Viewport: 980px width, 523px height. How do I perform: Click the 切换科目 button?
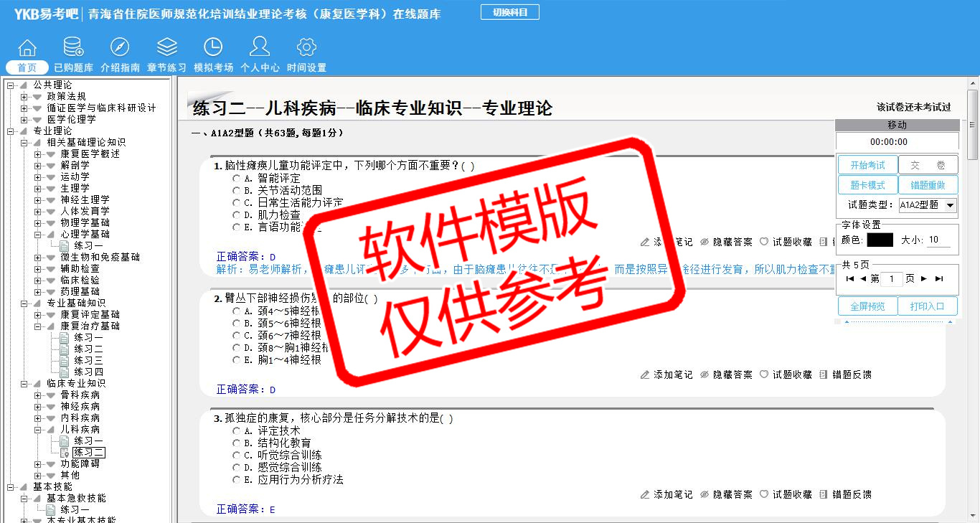coord(509,12)
